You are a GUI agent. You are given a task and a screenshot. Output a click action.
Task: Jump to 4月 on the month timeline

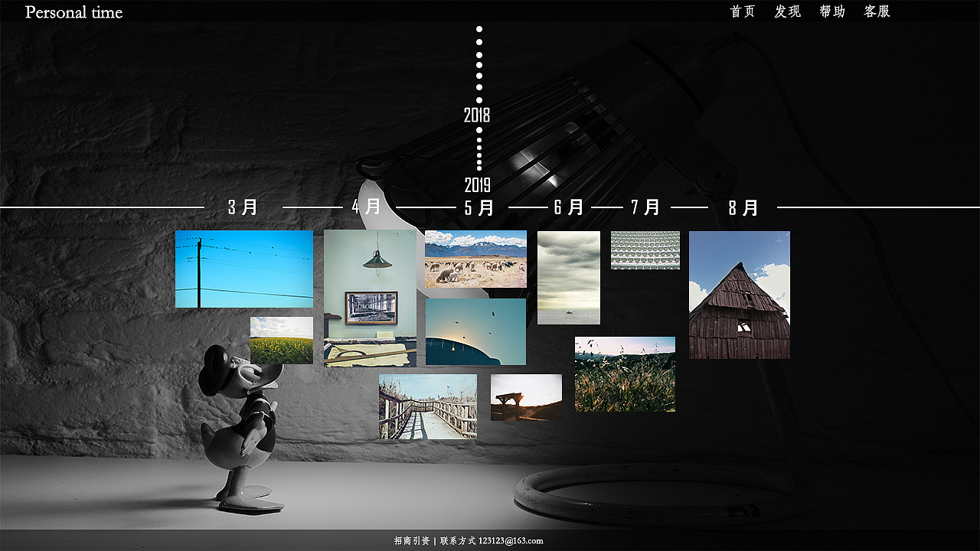coord(367,207)
